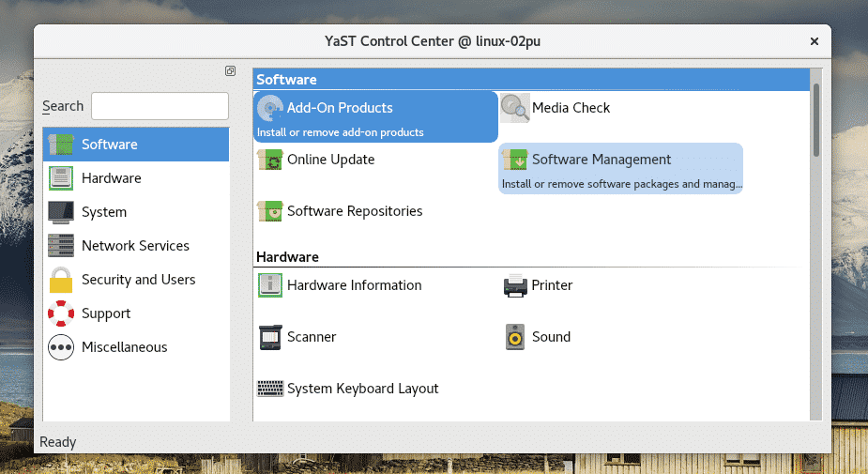Click the Sound speaker icon
The image size is (868, 474).
click(515, 337)
